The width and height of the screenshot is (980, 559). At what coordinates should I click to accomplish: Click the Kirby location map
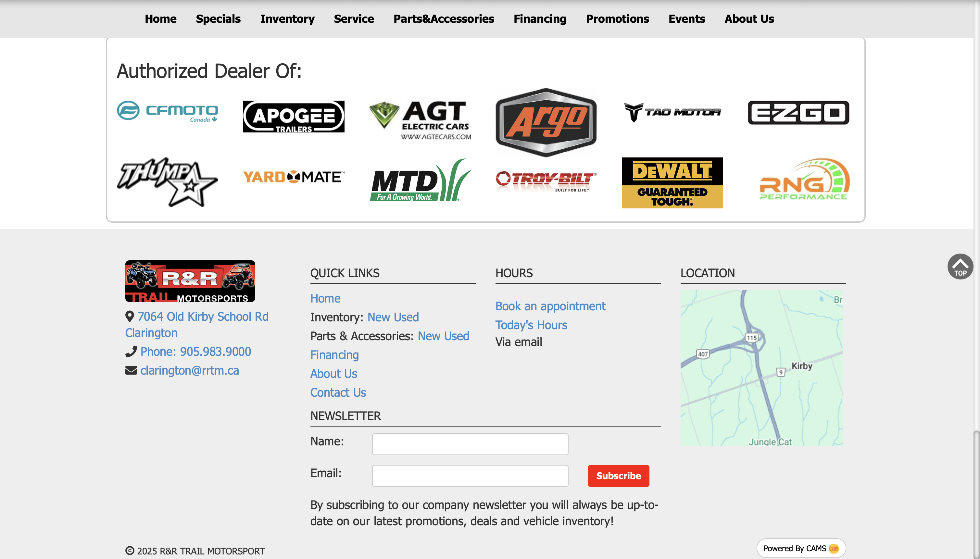click(x=761, y=367)
